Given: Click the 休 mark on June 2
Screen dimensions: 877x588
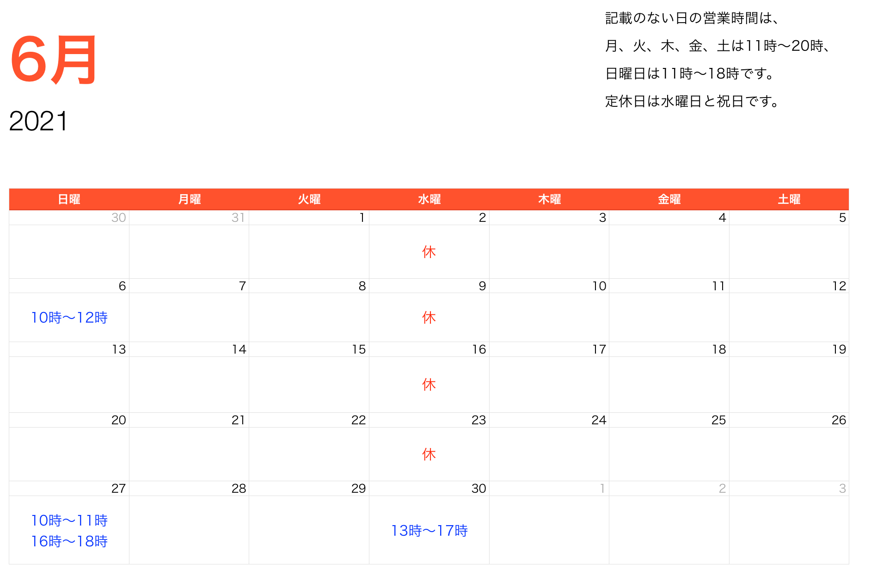Looking at the screenshot, I should click(x=429, y=252).
